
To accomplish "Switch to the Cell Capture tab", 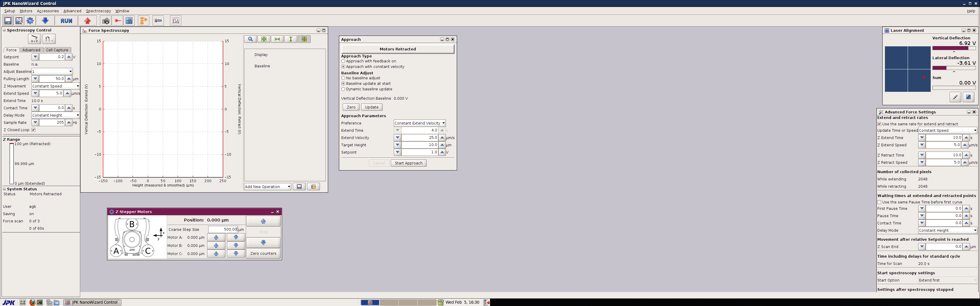I will [x=57, y=50].
